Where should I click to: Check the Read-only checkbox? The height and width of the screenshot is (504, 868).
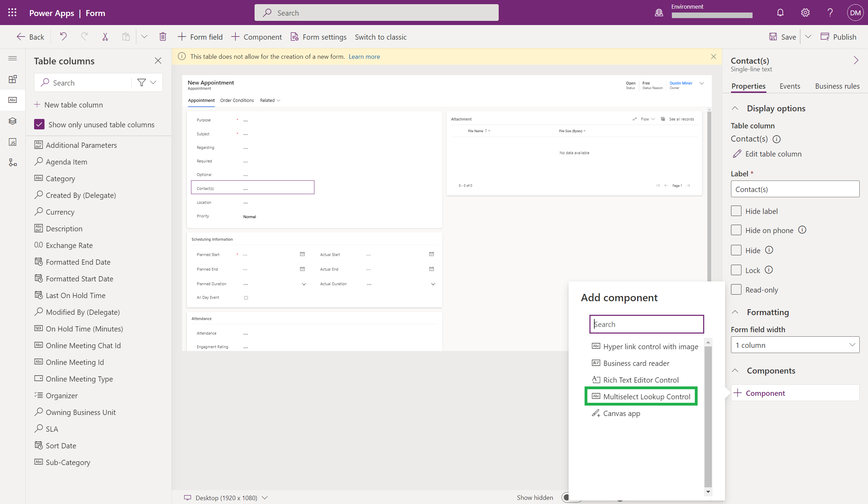click(x=736, y=289)
